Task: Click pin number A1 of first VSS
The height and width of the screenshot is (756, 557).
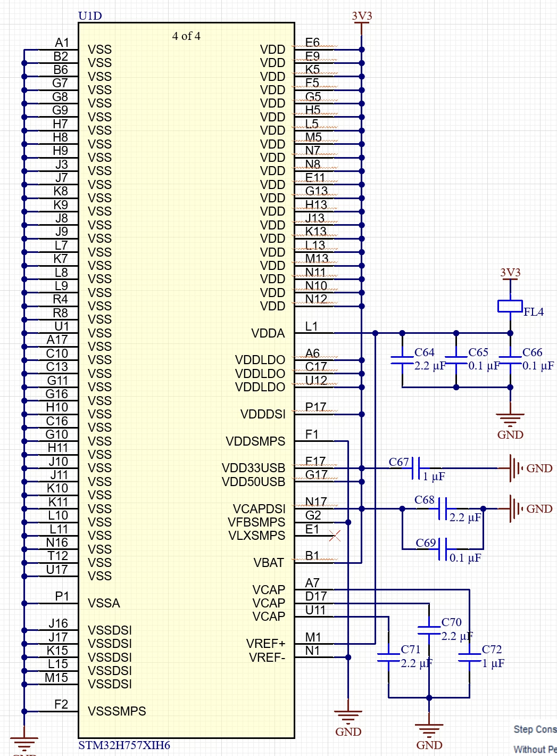Action: [x=62, y=43]
